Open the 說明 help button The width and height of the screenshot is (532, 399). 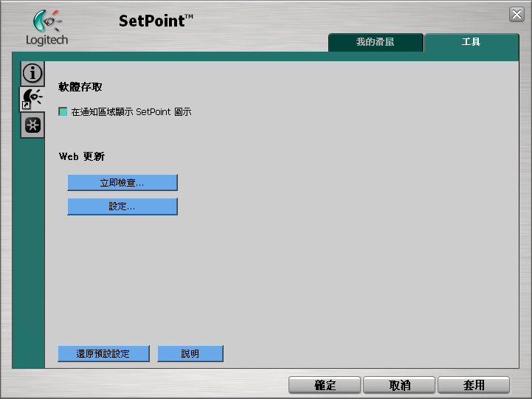point(190,353)
